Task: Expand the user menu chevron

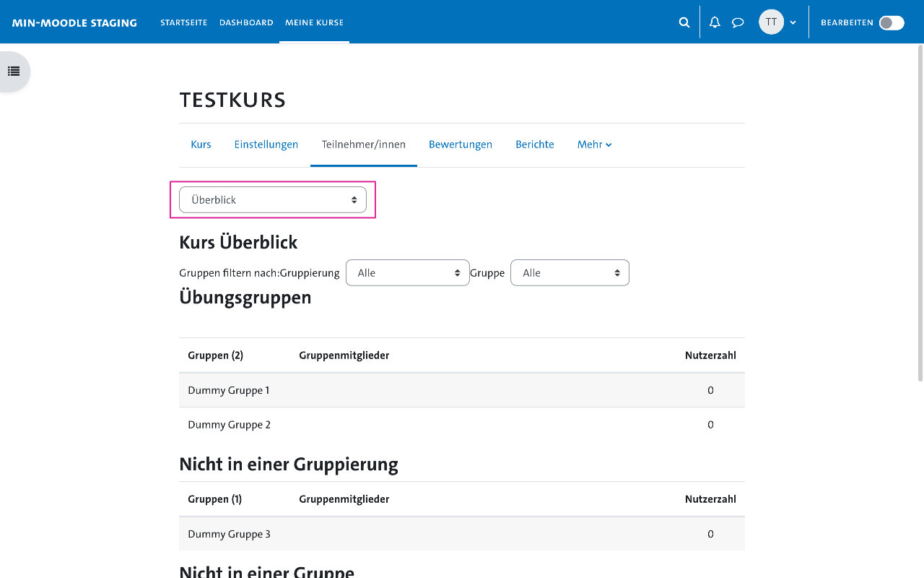Action: 793,22
